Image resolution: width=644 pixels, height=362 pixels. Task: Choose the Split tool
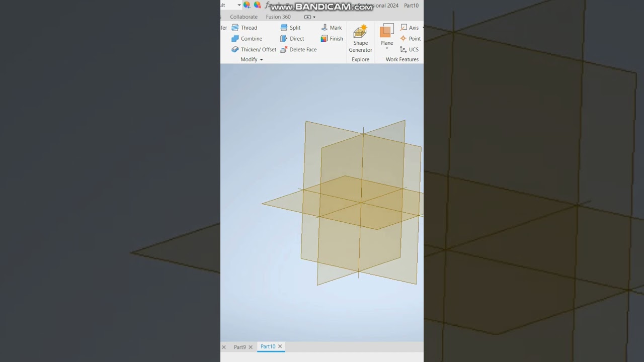[x=290, y=28]
